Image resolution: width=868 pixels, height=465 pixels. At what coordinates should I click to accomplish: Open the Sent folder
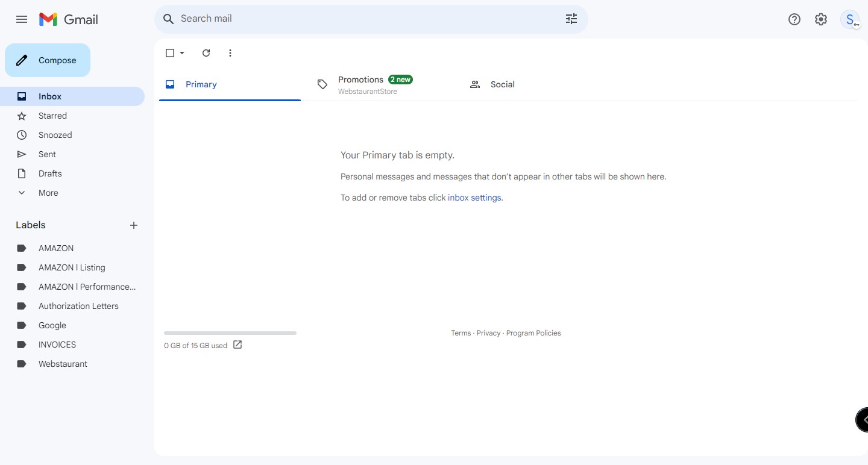pyautogui.click(x=72, y=154)
